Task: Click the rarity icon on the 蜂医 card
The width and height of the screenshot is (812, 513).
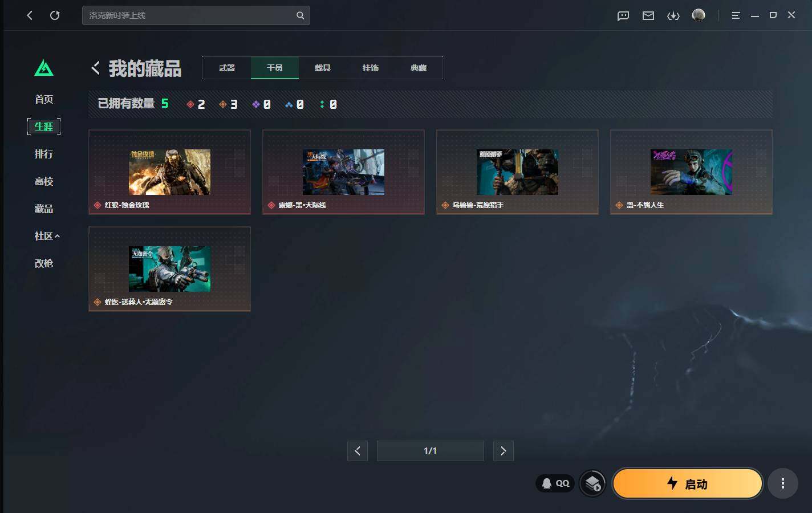Action: pyautogui.click(x=98, y=302)
